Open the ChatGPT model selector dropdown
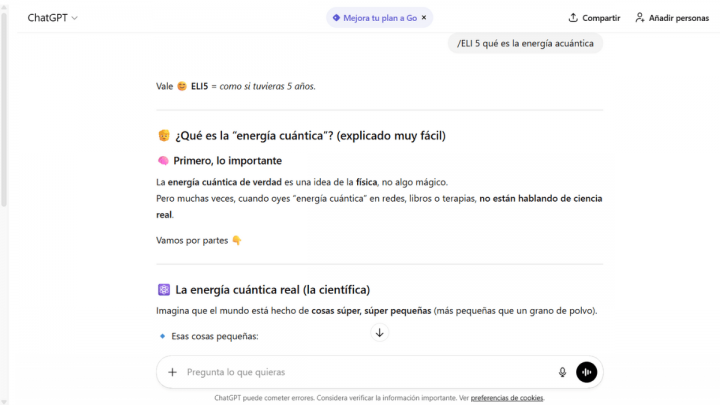Image resolution: width=720 pixels, height=405 pixels. click(52, 18)
